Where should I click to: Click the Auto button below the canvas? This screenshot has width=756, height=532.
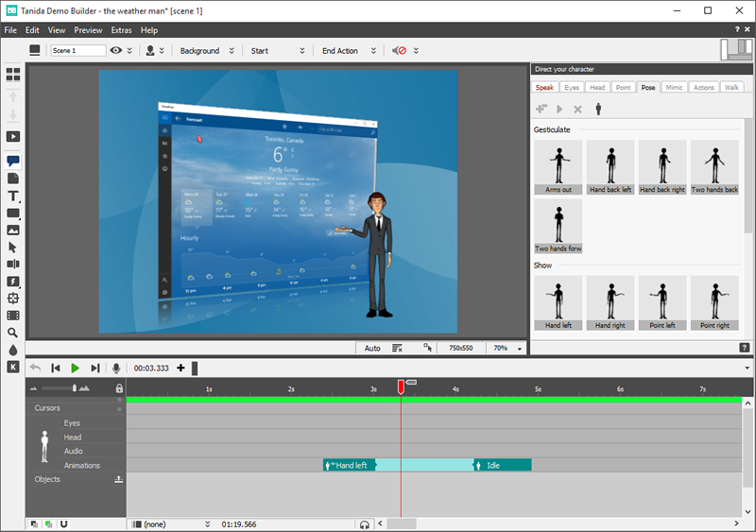coord(372,348)
